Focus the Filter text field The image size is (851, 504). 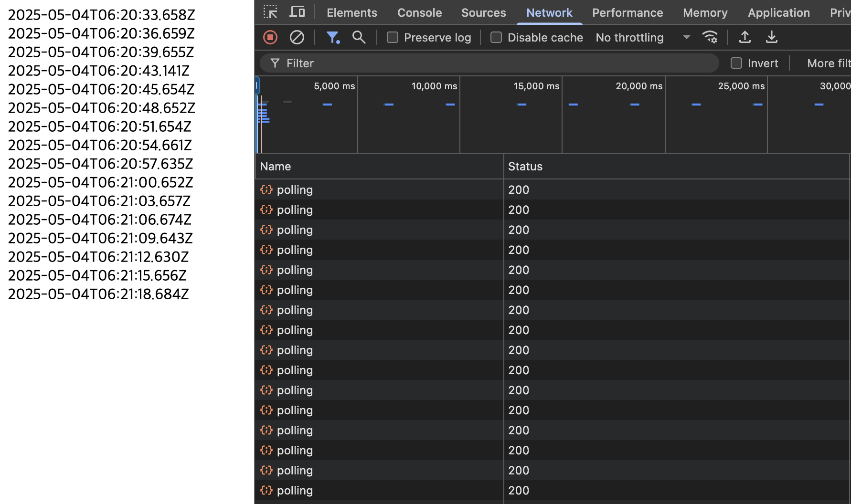pyautogui.click(x=489, y=63)
